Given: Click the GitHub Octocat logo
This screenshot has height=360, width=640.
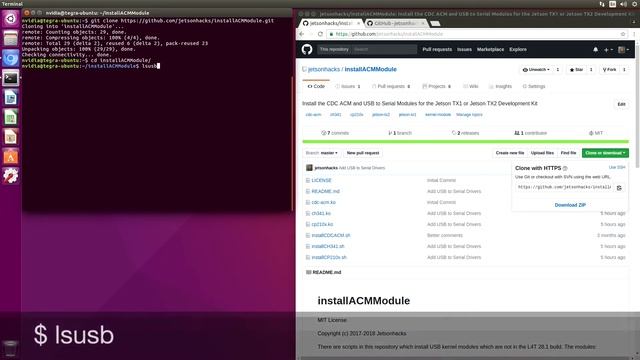Looking at the screenshot, I should click(x=307, y=49).
